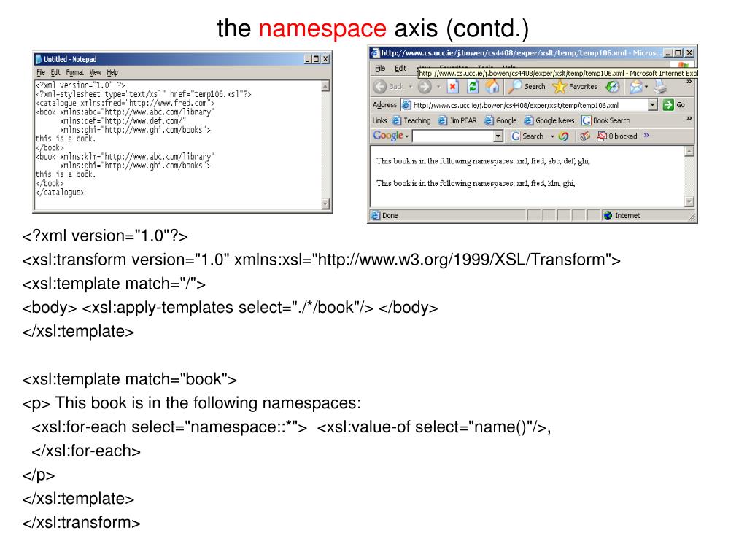Click the Google toolbar news icon

pyautogui.click(x=585, y=136)
